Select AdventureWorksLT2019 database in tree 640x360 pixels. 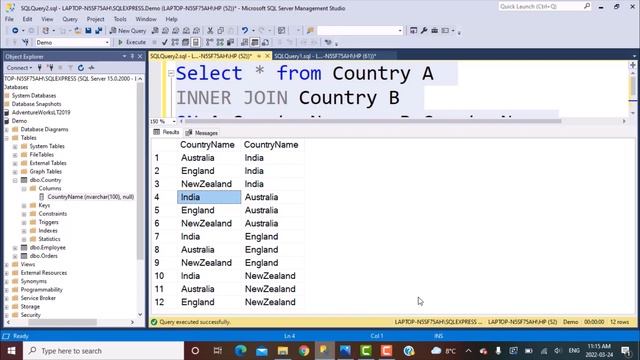[41, 112]
